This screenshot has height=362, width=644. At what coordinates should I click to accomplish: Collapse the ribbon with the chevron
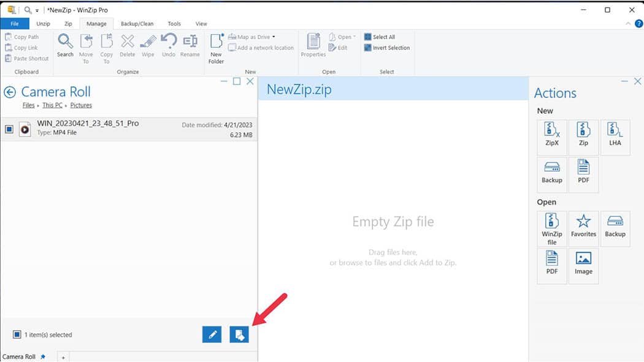(628, 24)
